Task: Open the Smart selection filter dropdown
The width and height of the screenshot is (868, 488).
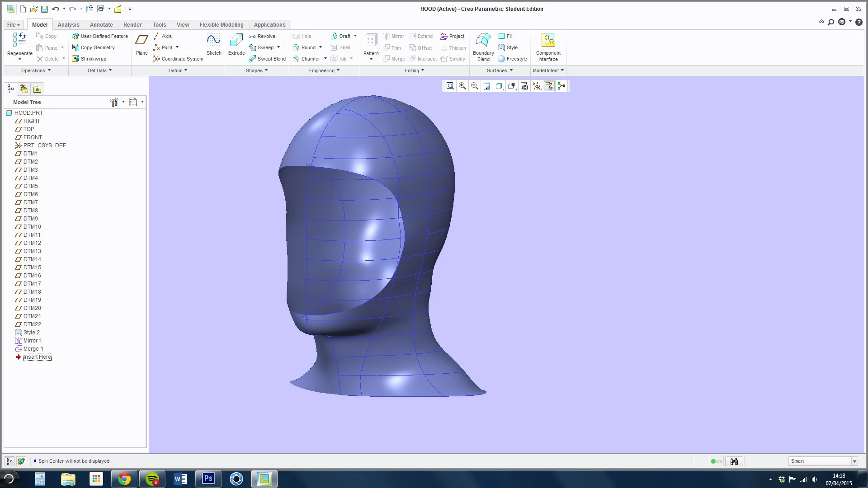Action: (x=854, y=461)
